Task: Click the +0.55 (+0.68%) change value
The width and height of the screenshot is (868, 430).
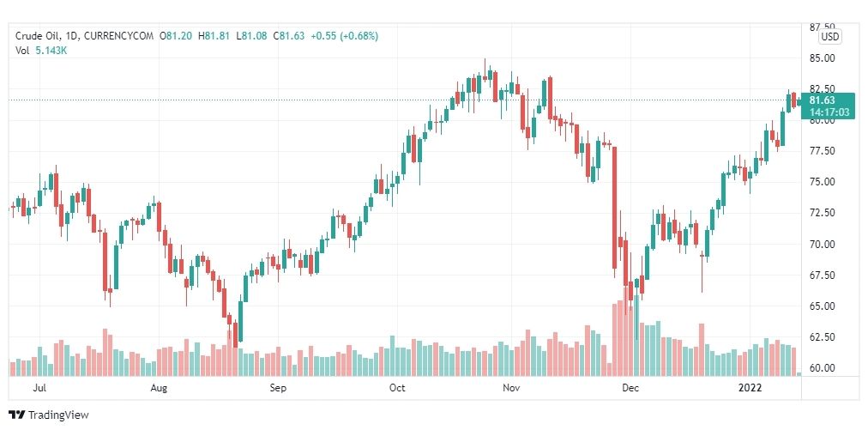Action: [344, 36]
